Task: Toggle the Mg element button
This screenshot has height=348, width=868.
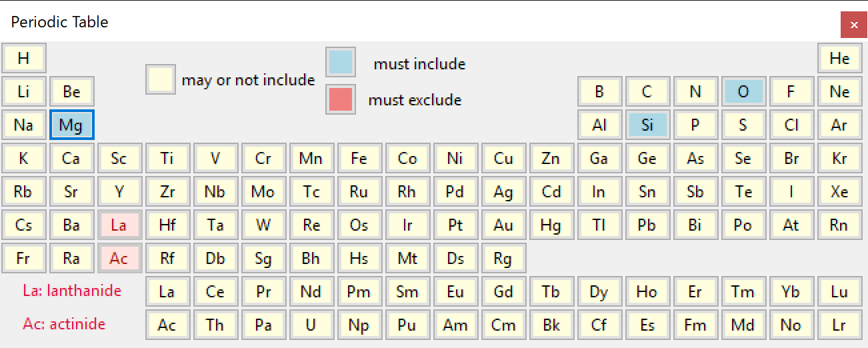Action: point(71,125)
